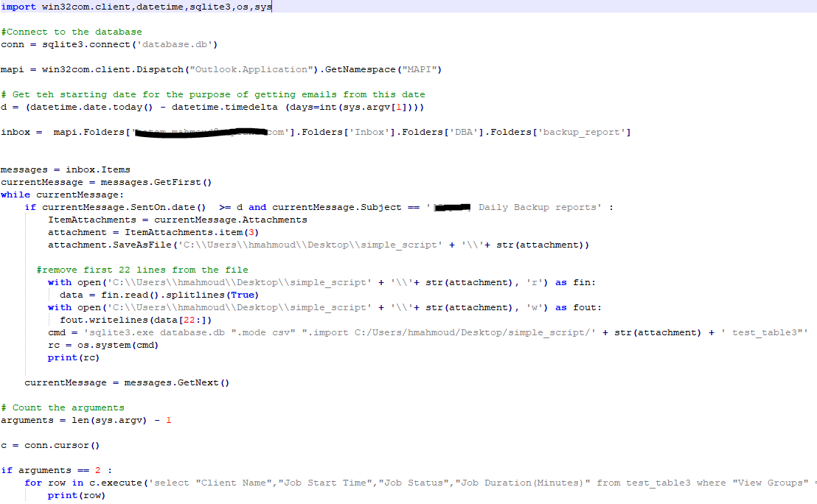Screen dimensions: 817x504
Task: Click the 'fout.writelines(data[22:])' line
Action: point(136,319)
